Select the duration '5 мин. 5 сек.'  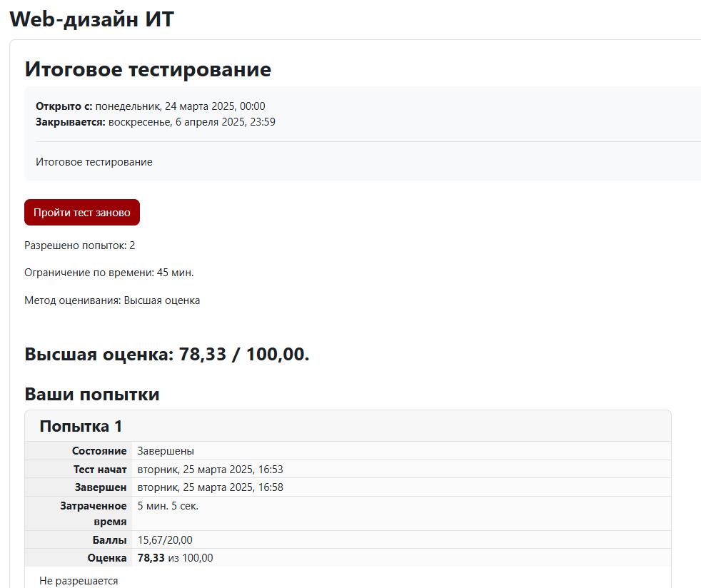168,506
